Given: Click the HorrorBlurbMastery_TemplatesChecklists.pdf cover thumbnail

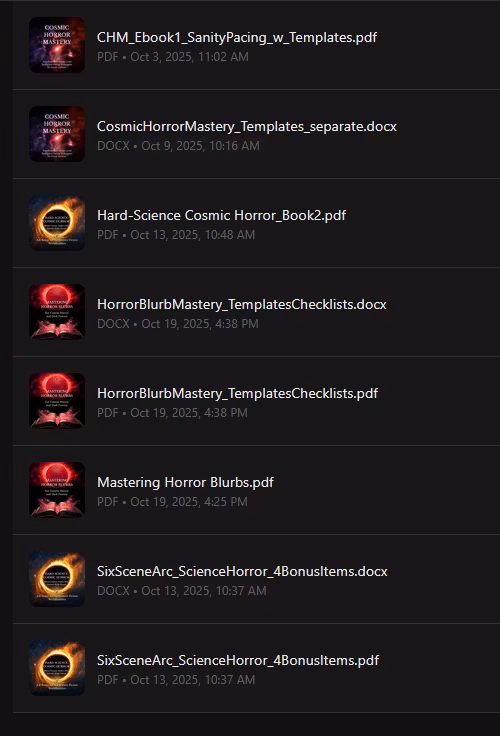Looking at the screenshot, I should tap(57, 401).
